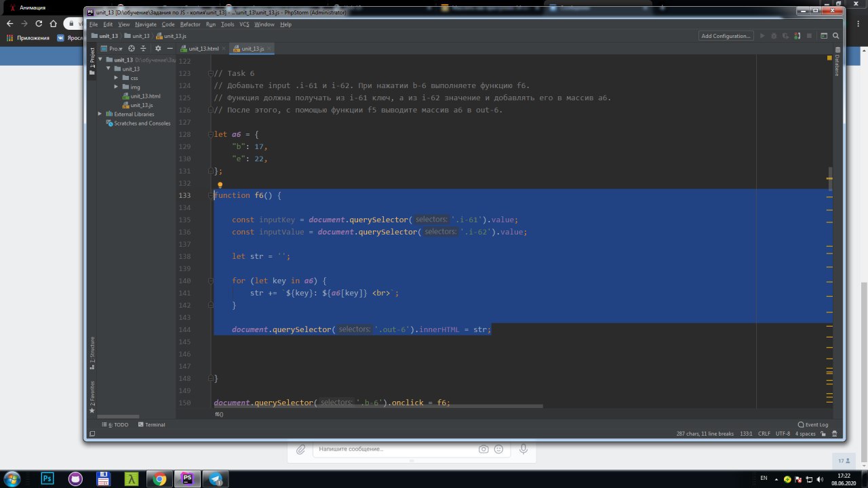Toggle the Structure side panel
Image resolution: width=868 pixels, height=488 pixels.
(x=92, y=352)
